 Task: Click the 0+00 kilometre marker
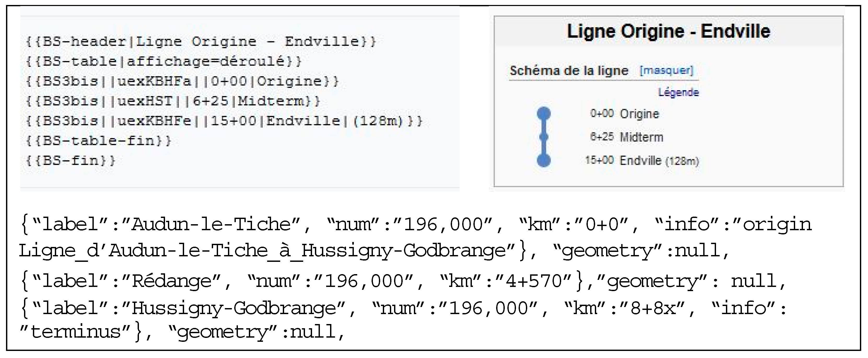[x=602, y=113]
